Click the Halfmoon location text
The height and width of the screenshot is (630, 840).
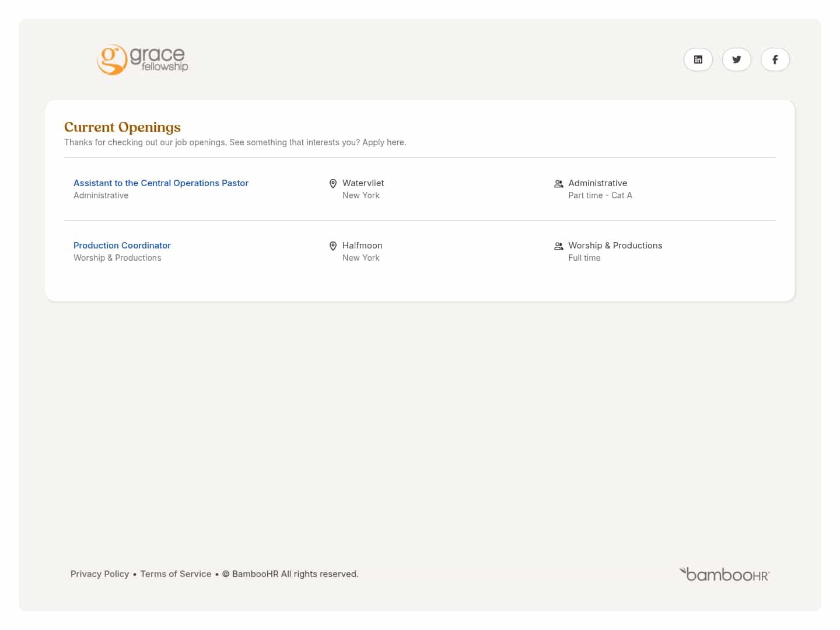(x=362, y=246)
